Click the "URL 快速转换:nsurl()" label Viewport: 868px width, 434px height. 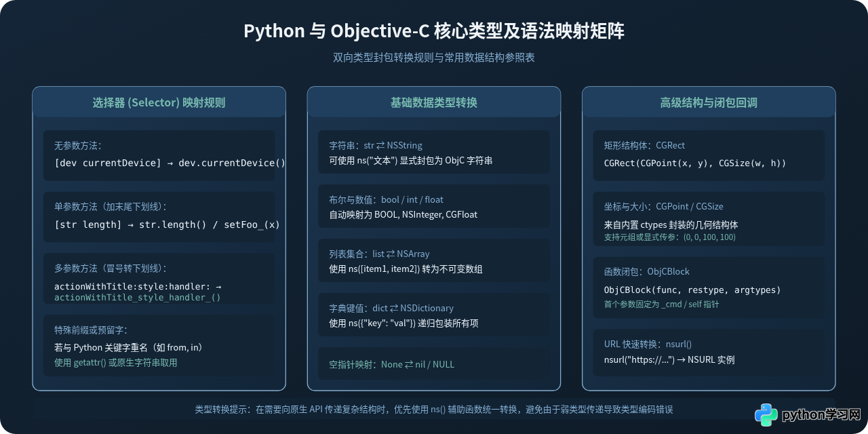click(x=648, y=344)
